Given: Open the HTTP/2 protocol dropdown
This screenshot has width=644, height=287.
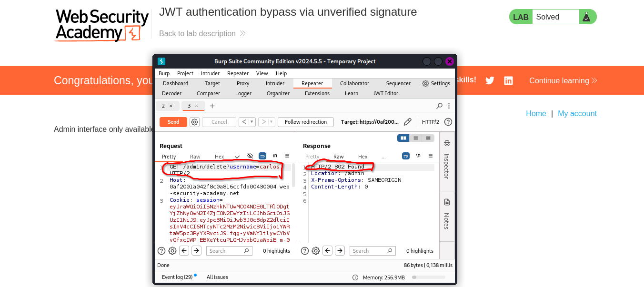Looking at the screenshot, I should pyautogui.click(x=431, y=122).
